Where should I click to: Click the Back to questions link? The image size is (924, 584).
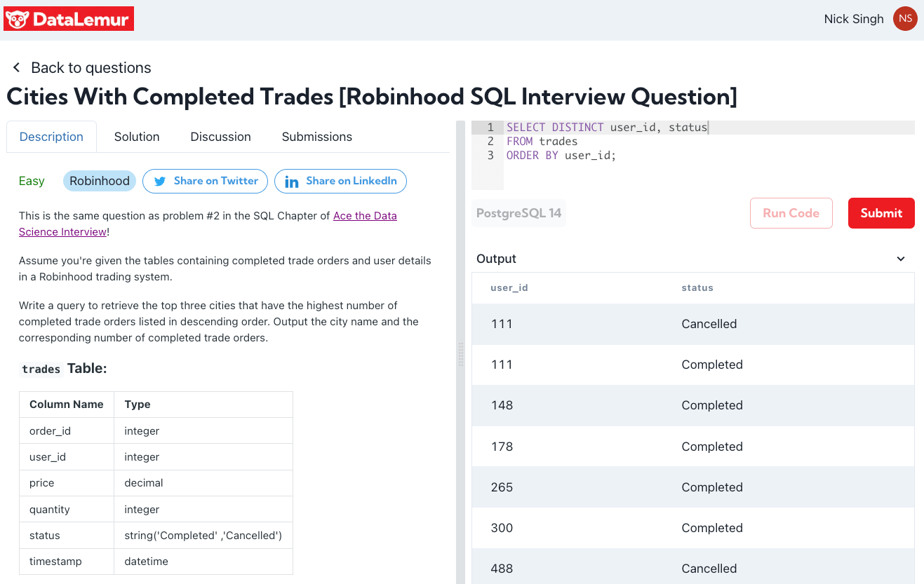pos(91,68)
